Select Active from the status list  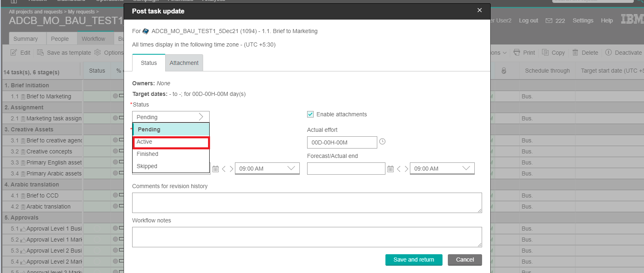click(170, 142)
